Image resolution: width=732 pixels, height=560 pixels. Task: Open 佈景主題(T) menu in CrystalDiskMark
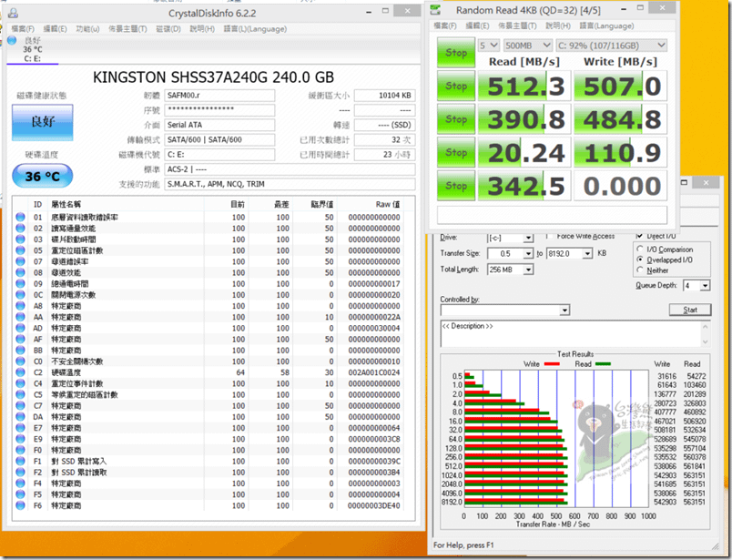[517, 25]
